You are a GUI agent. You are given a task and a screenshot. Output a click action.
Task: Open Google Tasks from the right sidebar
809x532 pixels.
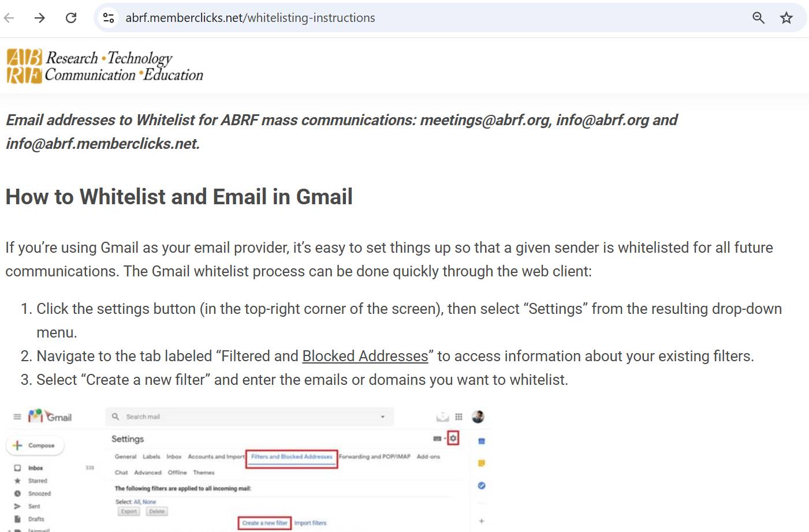pos(481,486)
